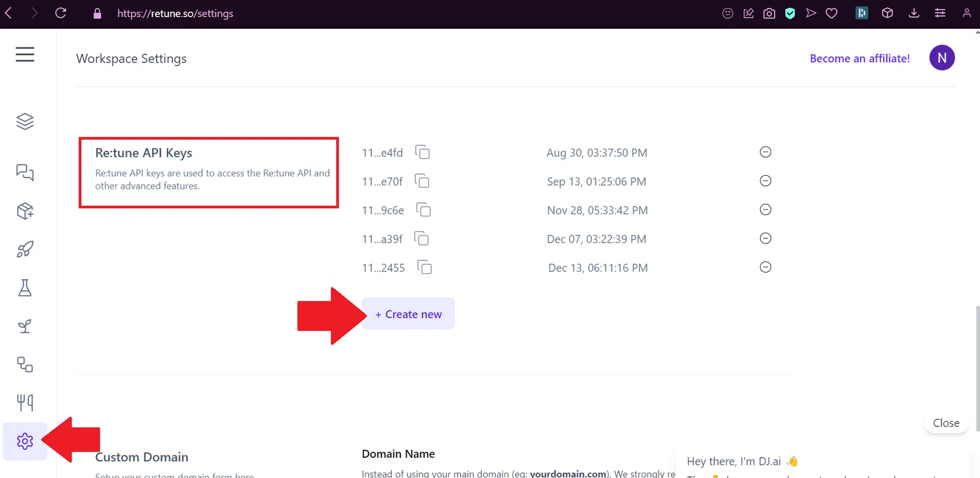The width and height of the screenshot is (980, 478).
Task: Open the cube-plus sidebar icon
Action: (x=25, y=211)
